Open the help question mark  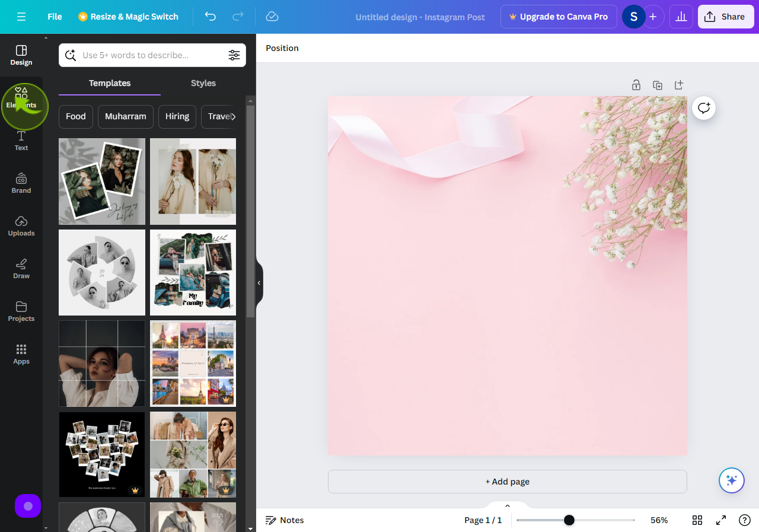(745, 520)
